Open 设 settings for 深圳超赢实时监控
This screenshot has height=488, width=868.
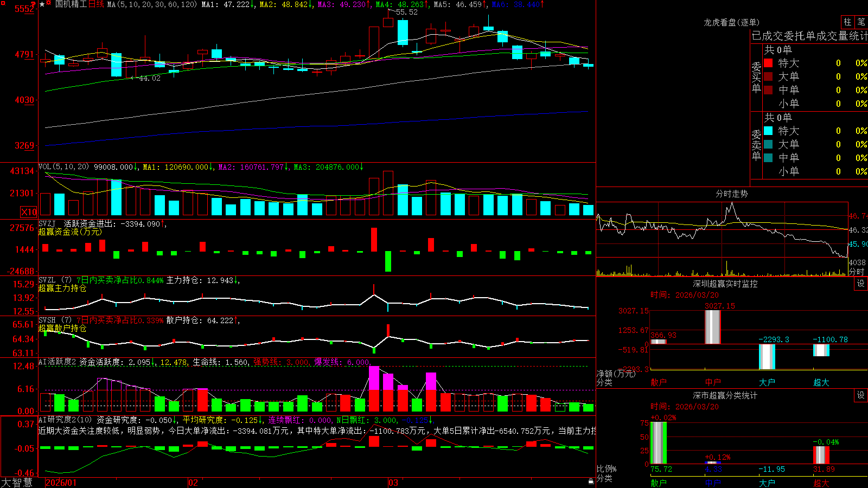(861, 284)
